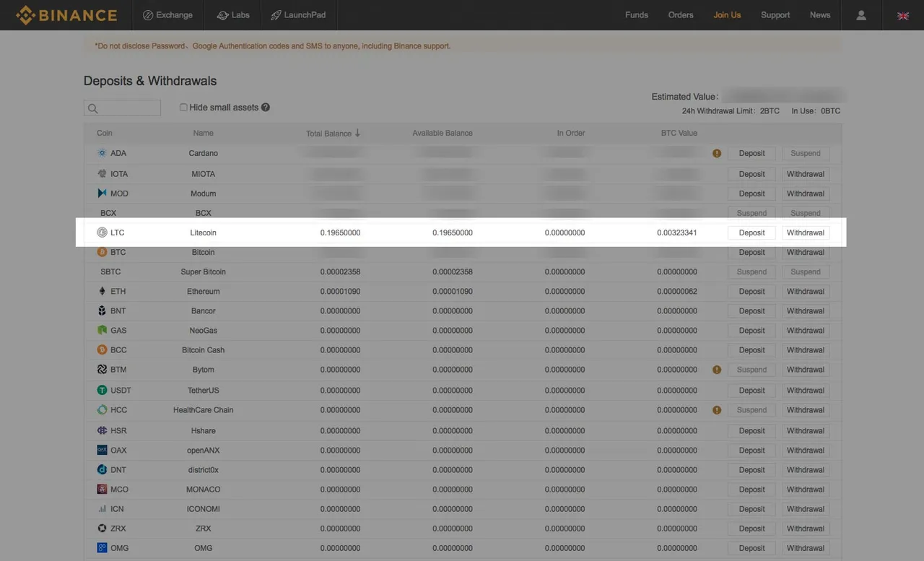The width and height of the screenshot is (924, 561).
Task: Focus the coin search input field
Action: [122, 108]
